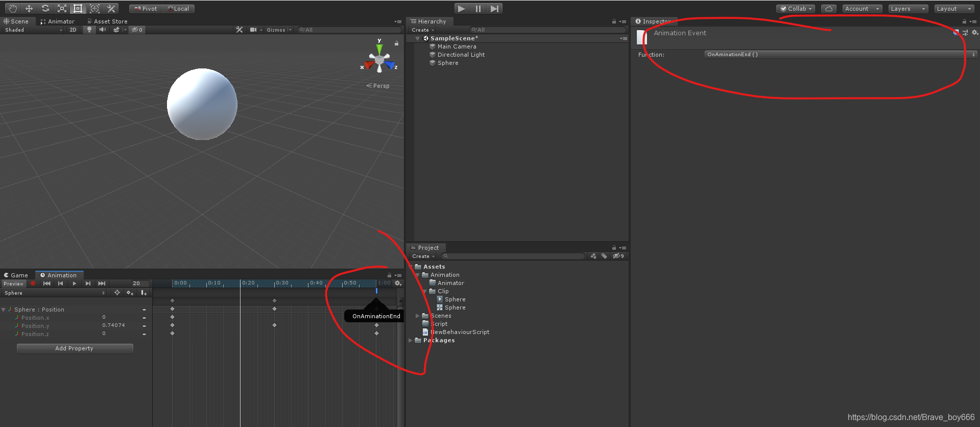Toggle hidden objects visibility counter in Scene
This screenshot has height=427, width=980.
pyautogui.click(x=137, y=30)
